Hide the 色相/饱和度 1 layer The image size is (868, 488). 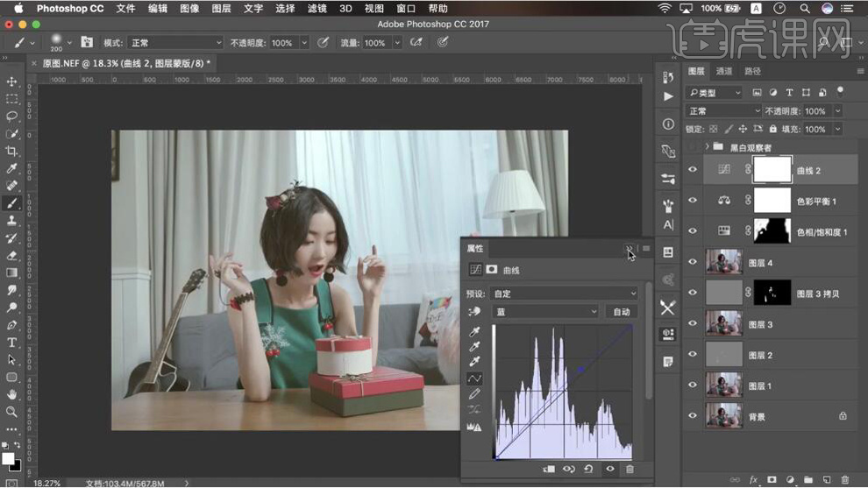[x=693, y=231]
